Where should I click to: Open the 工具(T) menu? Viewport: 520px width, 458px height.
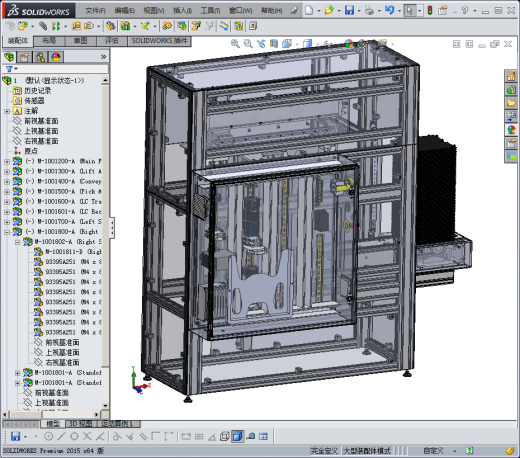(210, 11)
